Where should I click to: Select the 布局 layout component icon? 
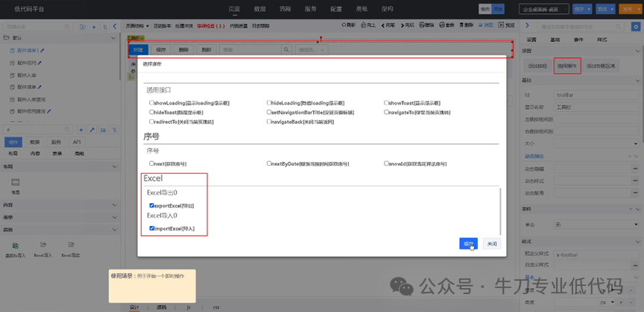(15, 183)
